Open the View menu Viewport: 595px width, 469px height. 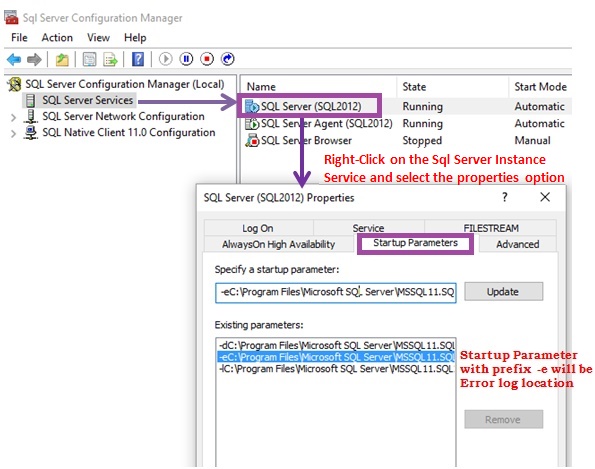click(98, 38)
